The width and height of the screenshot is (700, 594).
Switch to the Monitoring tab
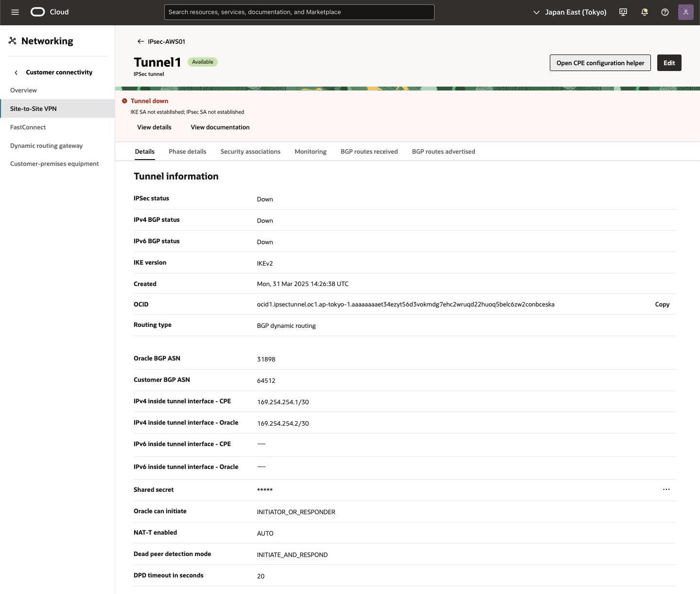(x=310, y=151)
